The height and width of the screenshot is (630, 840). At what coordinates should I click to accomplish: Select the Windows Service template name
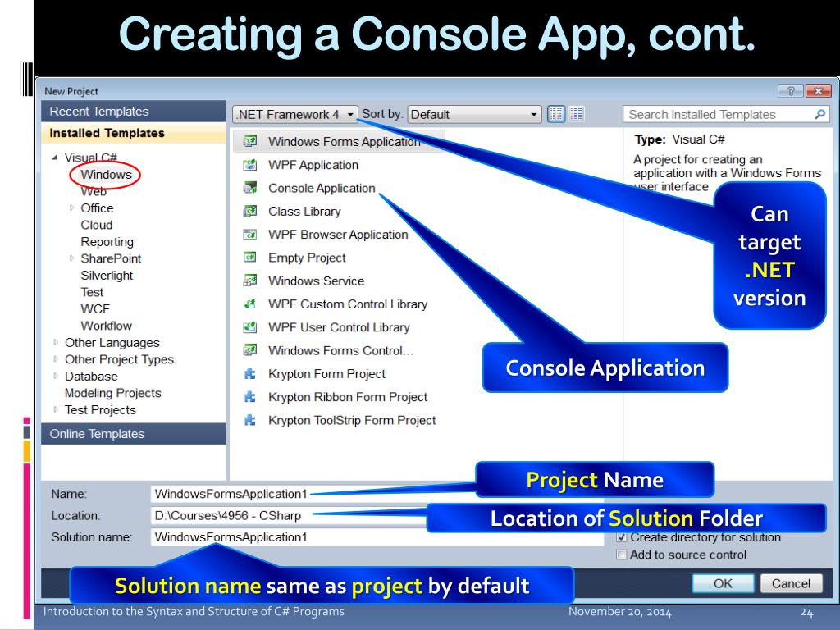(316, 281)
